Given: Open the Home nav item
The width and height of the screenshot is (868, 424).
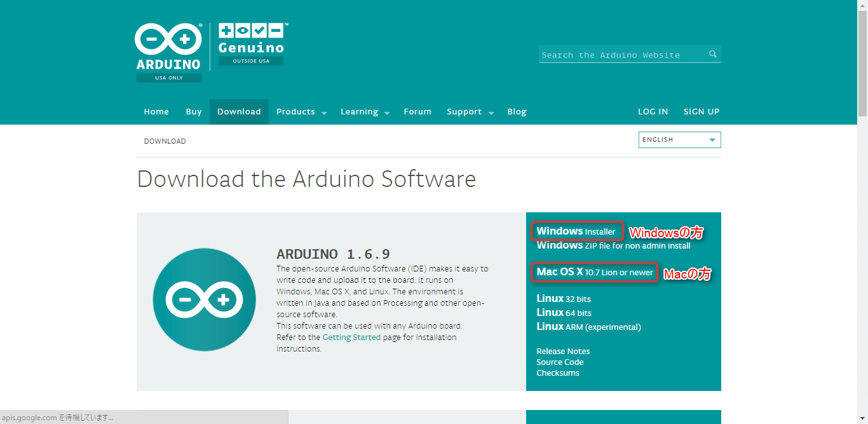Looking at the screenshot, I should coord(156,112).
